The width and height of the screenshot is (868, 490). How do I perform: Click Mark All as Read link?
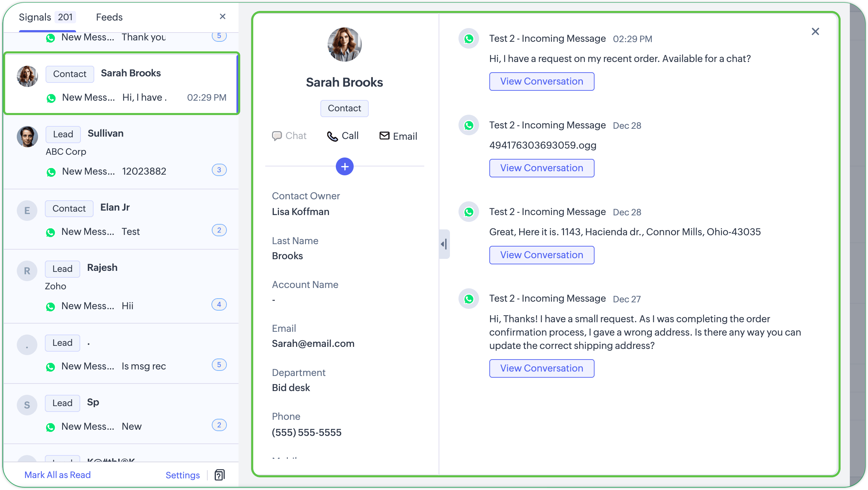pos(58,475)
